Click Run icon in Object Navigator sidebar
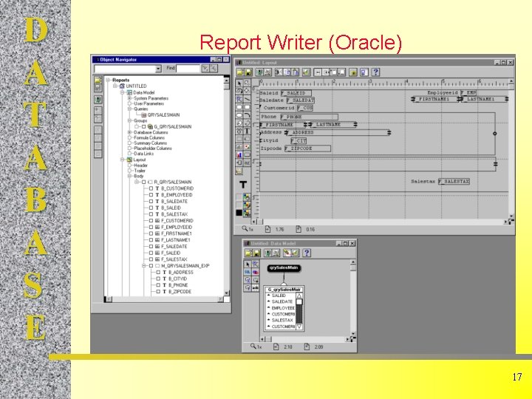Image resolution: width=532 pixels, height=399 pixels. (x=98, y=100)
